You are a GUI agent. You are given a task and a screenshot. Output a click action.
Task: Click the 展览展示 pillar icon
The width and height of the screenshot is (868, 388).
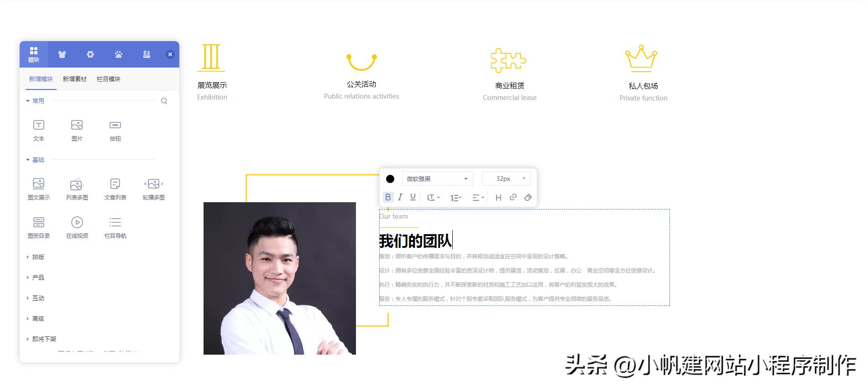coord(211,58)
